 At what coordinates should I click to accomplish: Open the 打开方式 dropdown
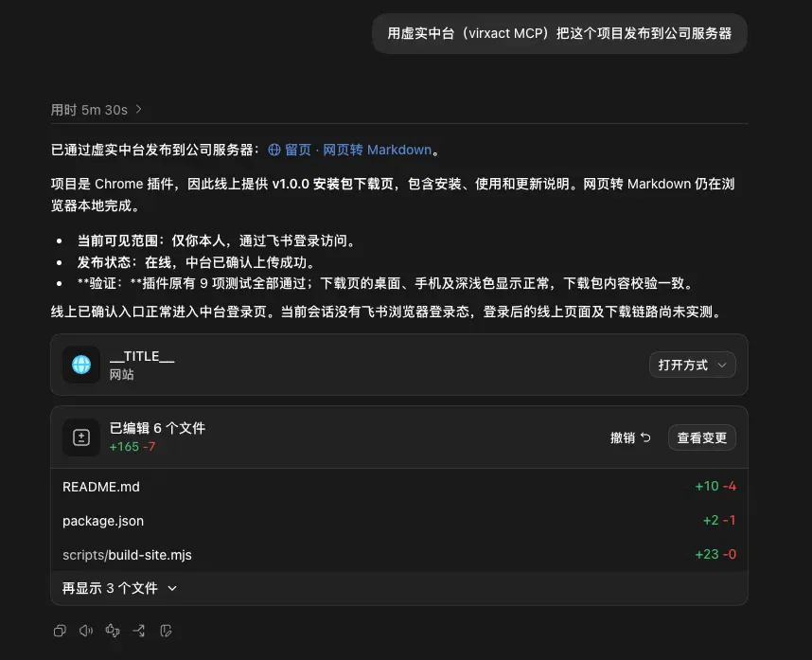coord(693,365)
